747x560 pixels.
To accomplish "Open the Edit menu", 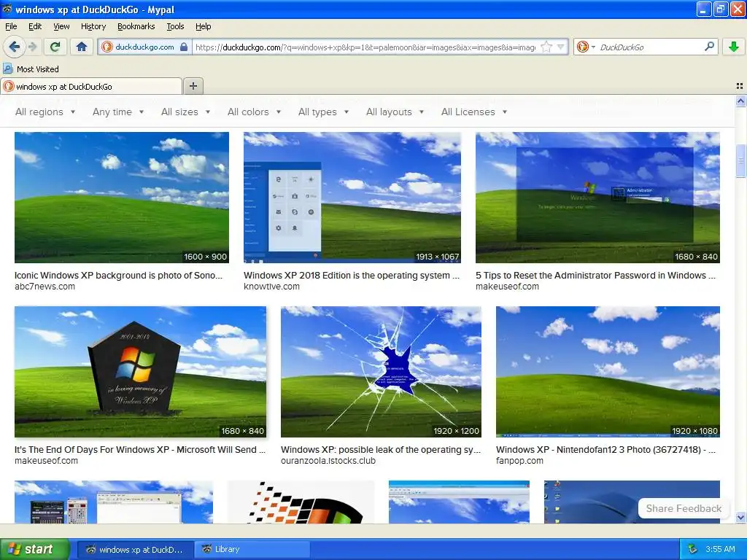I will pos(35,26).
